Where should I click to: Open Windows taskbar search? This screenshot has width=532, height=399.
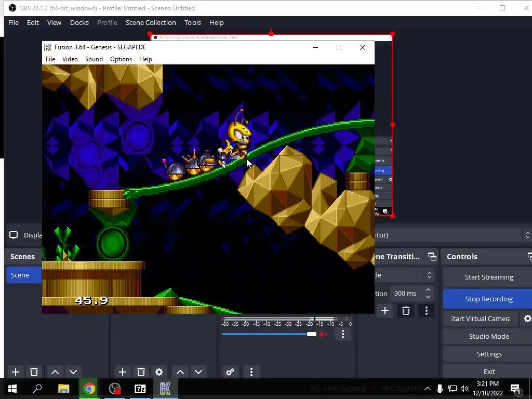(x=37, y=389)
